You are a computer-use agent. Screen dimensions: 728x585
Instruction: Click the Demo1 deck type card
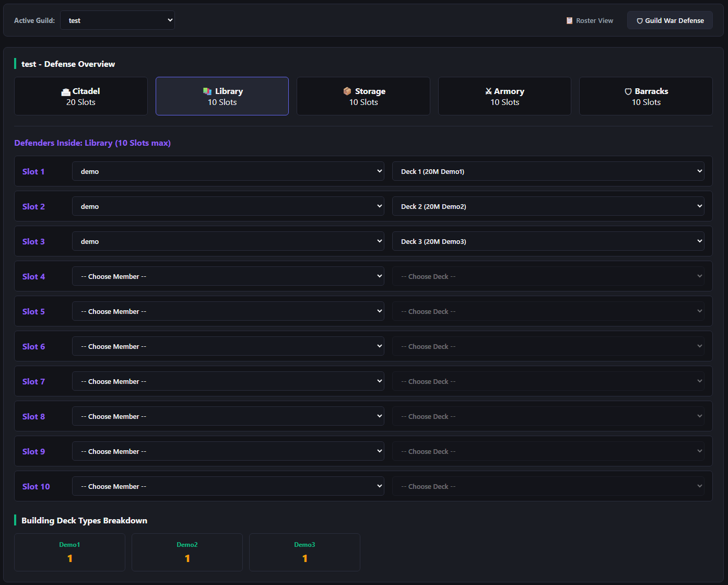tap(69, 552)
